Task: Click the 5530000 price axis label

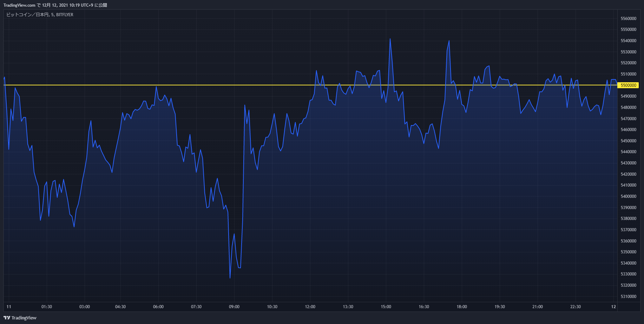Action: click(x=629, y=52)
